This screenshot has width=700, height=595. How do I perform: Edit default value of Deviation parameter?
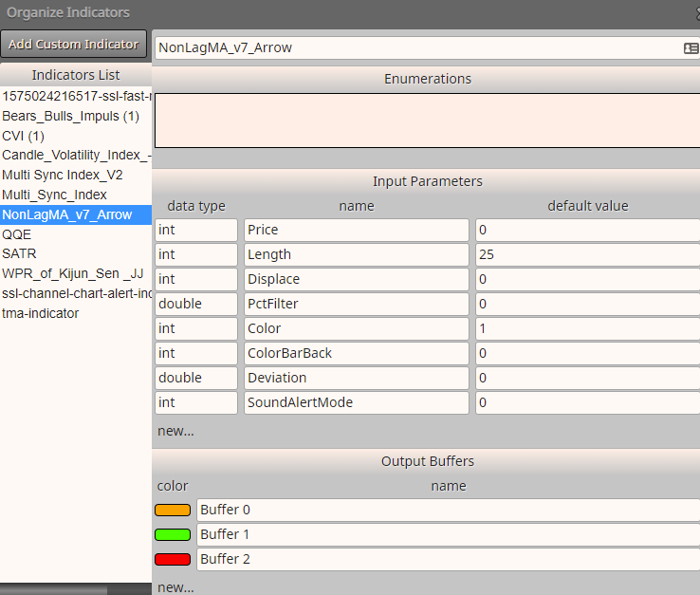point(587,378)
